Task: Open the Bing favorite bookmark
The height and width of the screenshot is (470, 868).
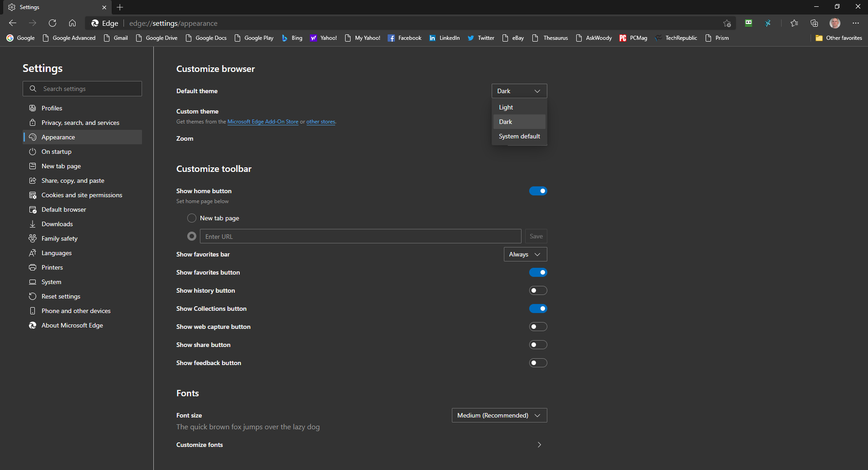Action: 292,38
